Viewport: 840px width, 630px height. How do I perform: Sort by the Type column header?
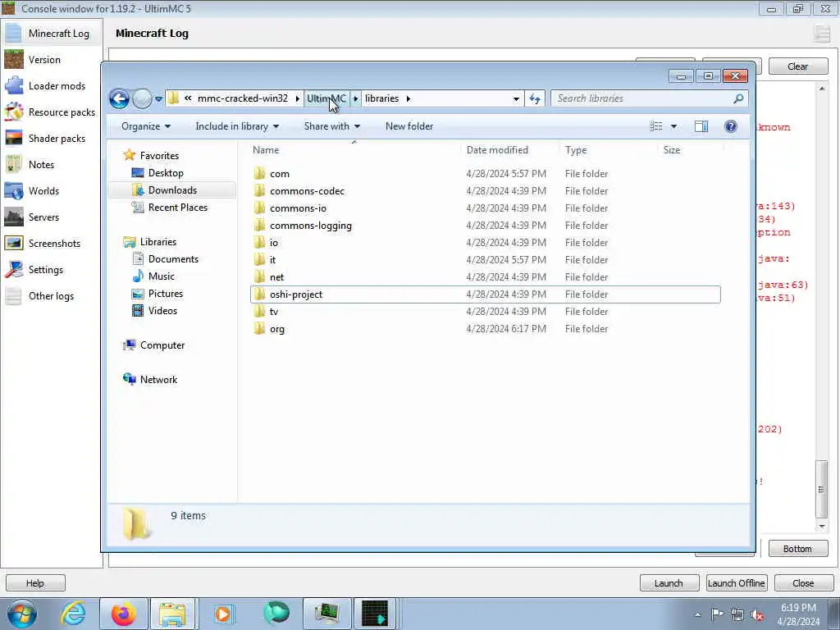coord(608,150)
